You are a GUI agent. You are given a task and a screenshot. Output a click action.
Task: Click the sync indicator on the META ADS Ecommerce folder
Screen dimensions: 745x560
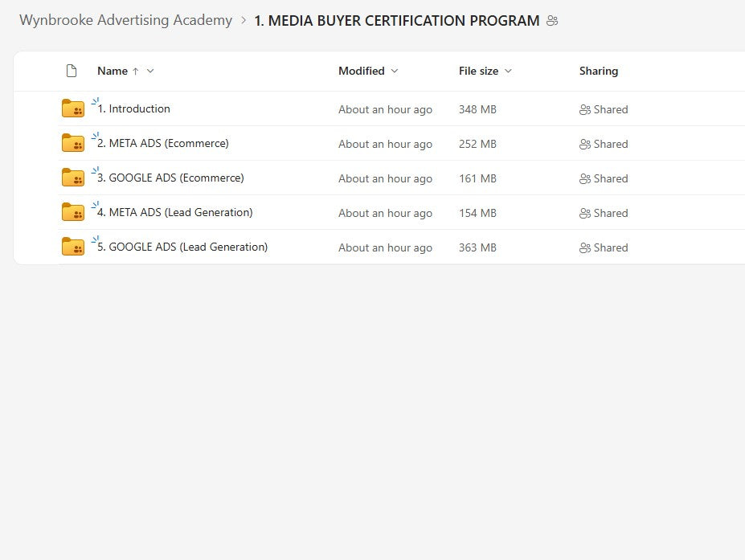[x=96, y=134]
